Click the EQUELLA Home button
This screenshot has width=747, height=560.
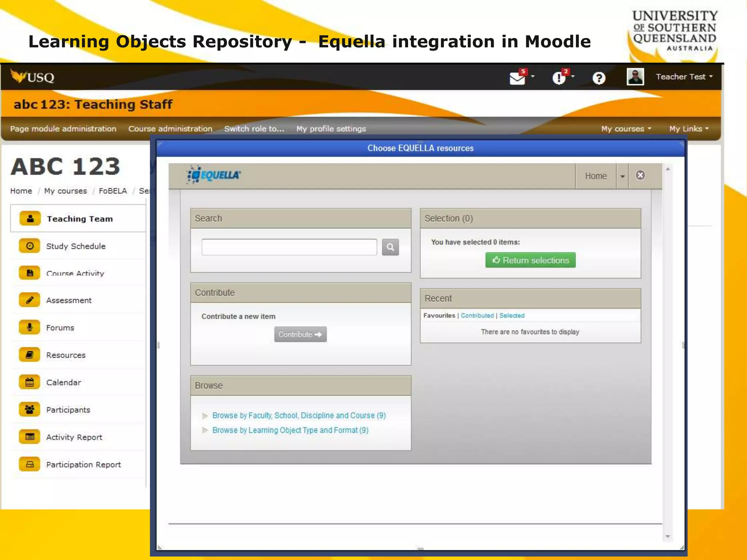596,176
